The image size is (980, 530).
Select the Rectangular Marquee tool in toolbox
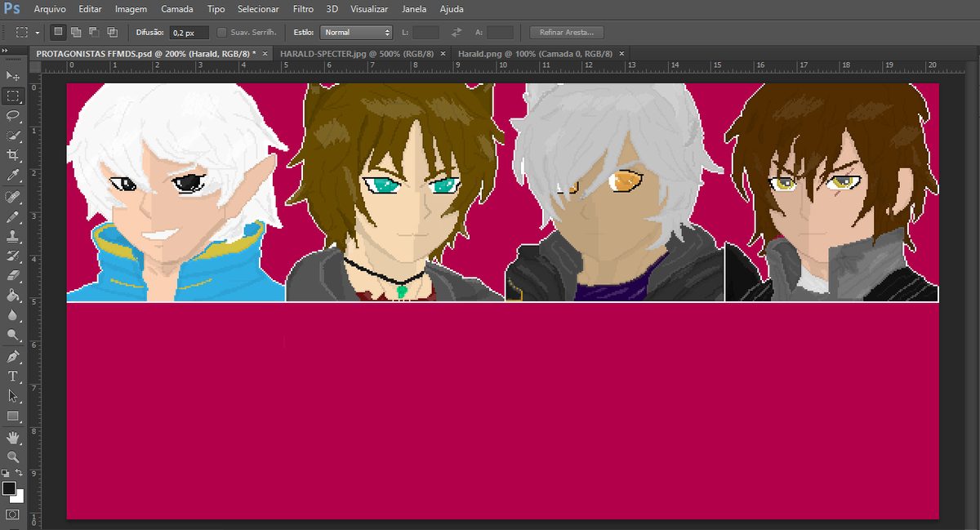(x=12, y=96)
